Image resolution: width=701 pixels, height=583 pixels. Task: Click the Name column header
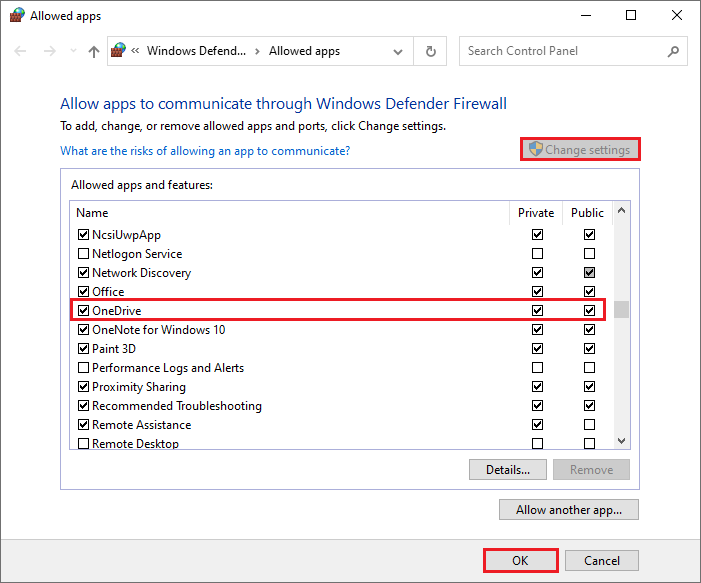[92, 213]
